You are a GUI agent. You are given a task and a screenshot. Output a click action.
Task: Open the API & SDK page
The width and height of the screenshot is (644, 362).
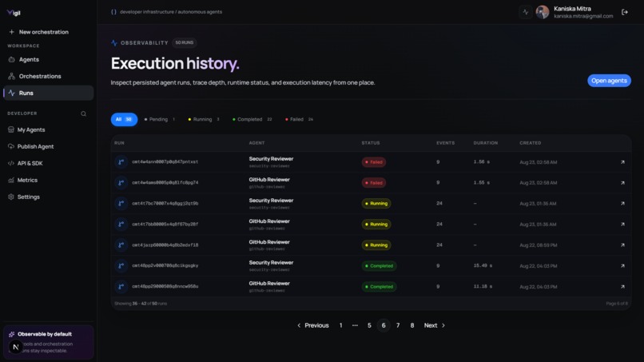click(49, 164)
